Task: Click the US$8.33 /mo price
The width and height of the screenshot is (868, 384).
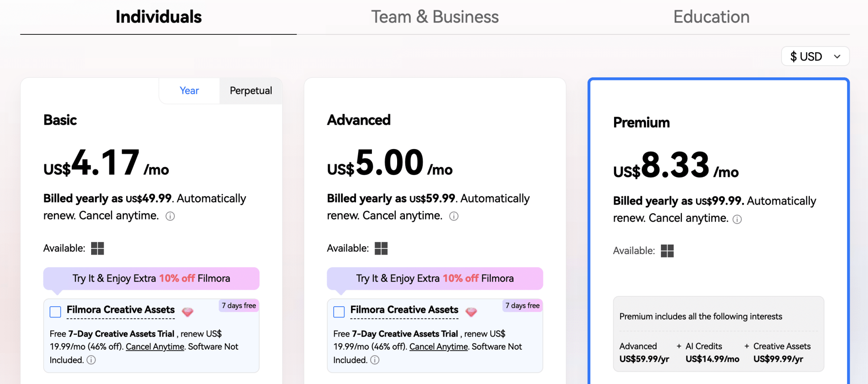Action: point(676,165)
